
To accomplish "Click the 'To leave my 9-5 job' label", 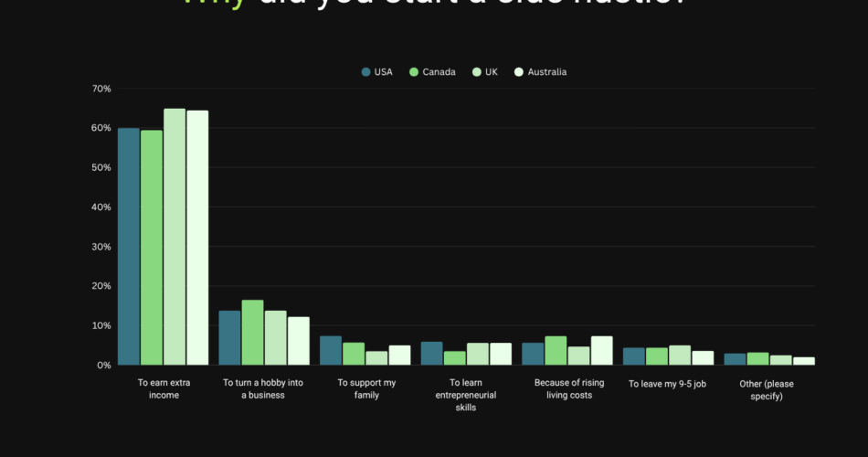I will tap(667, 384).
